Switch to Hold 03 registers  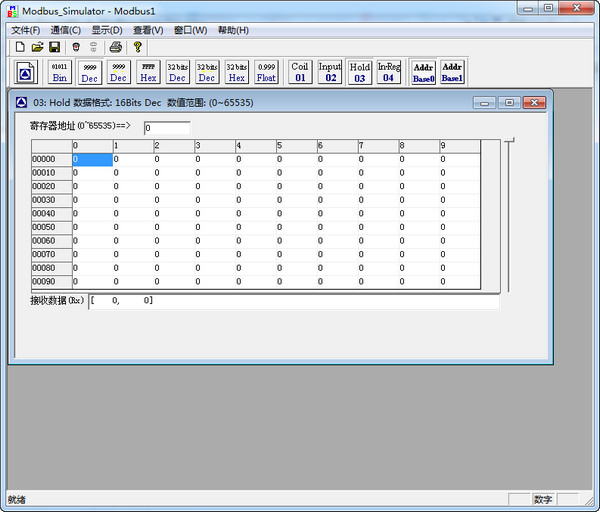tap(360, 72)
